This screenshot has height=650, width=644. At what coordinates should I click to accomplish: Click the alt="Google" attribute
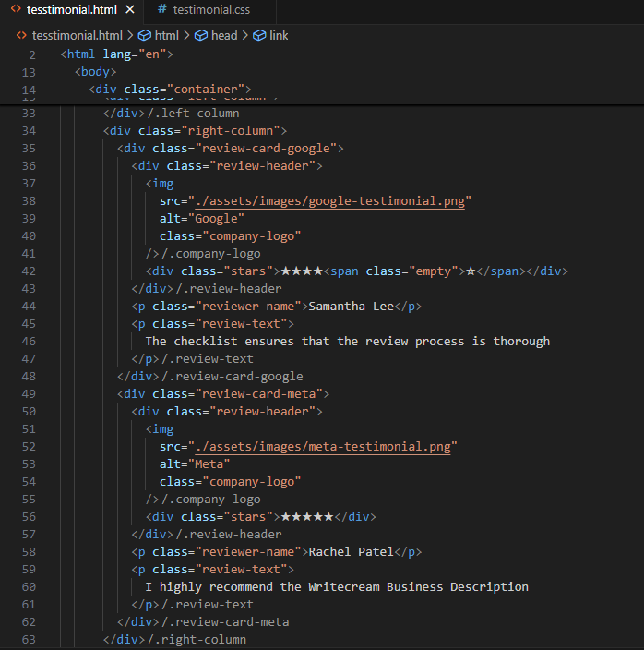[202, 219]
